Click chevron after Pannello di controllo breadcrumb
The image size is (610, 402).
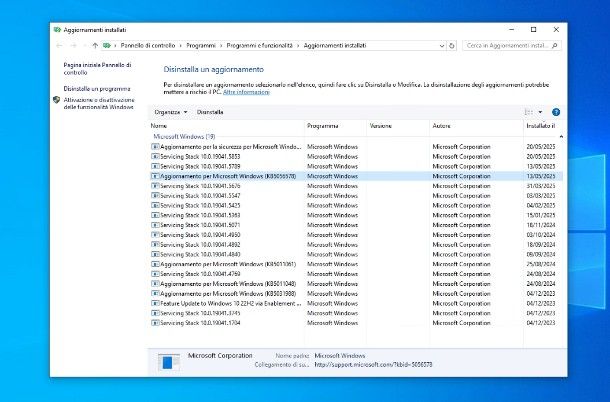(x=181, y=46)
